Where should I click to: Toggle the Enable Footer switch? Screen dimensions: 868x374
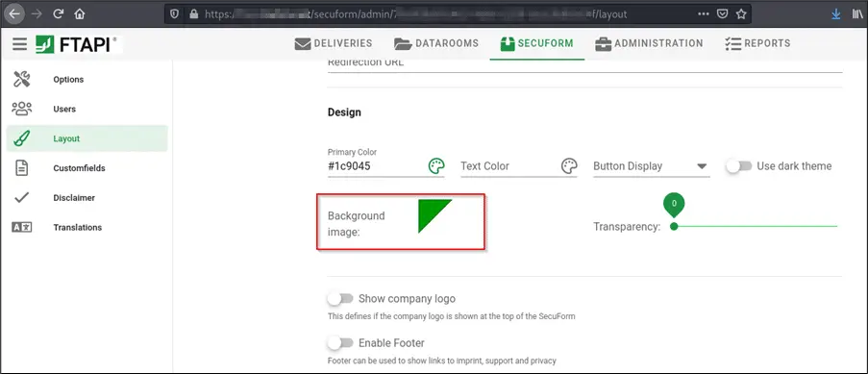click(x=340, y=343)
